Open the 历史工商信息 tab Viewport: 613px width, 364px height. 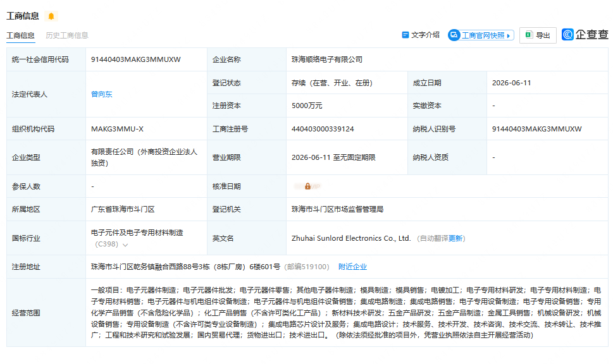point(67,35)
